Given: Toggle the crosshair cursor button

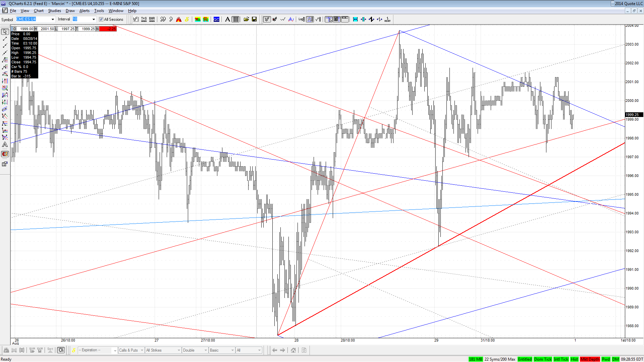Looking at the screenshot, I should pos(329,19).
